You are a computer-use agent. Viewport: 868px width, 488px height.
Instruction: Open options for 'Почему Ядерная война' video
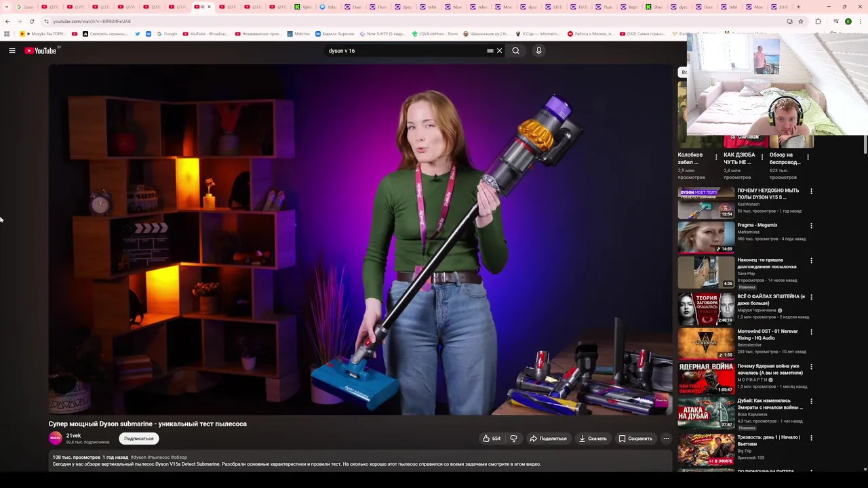tap(811, 367)
